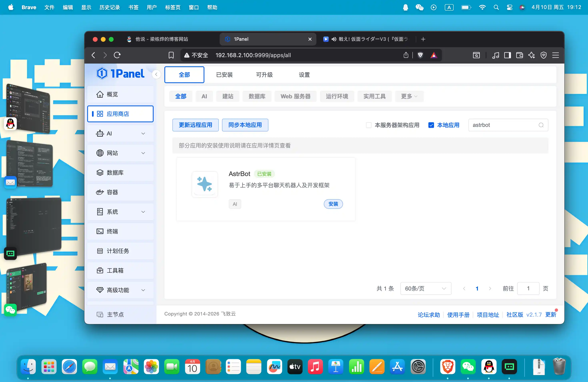Uncheck the 本地应用 checkbox

tap(431, 125)
